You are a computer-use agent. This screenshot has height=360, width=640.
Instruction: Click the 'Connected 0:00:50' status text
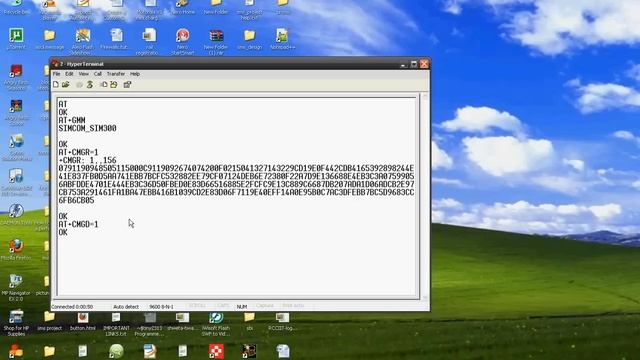click(72, 307)
